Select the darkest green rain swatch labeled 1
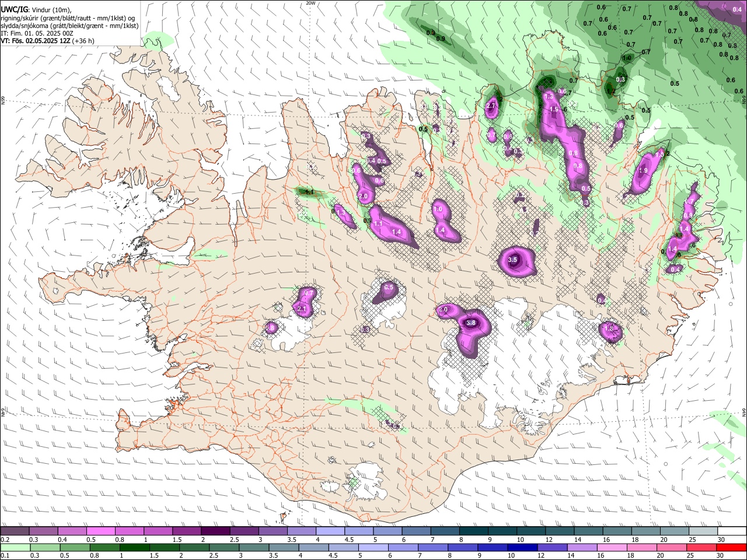 134,548
